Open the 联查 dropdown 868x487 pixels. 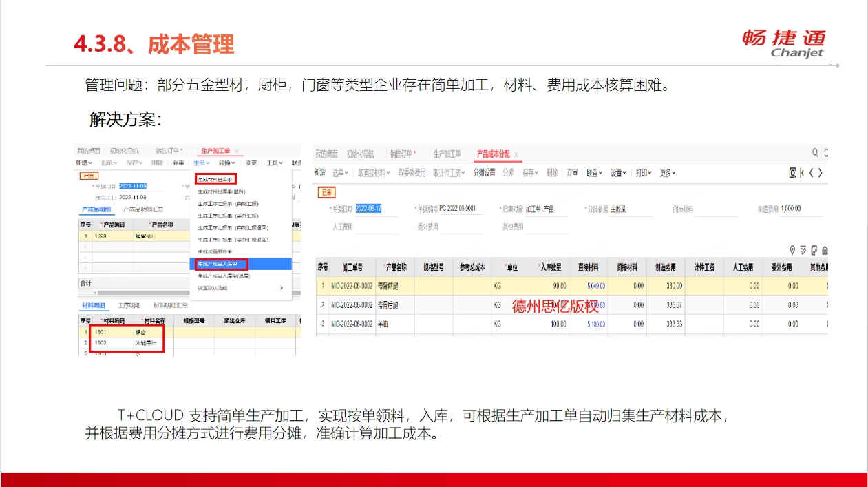click(594, 173)
